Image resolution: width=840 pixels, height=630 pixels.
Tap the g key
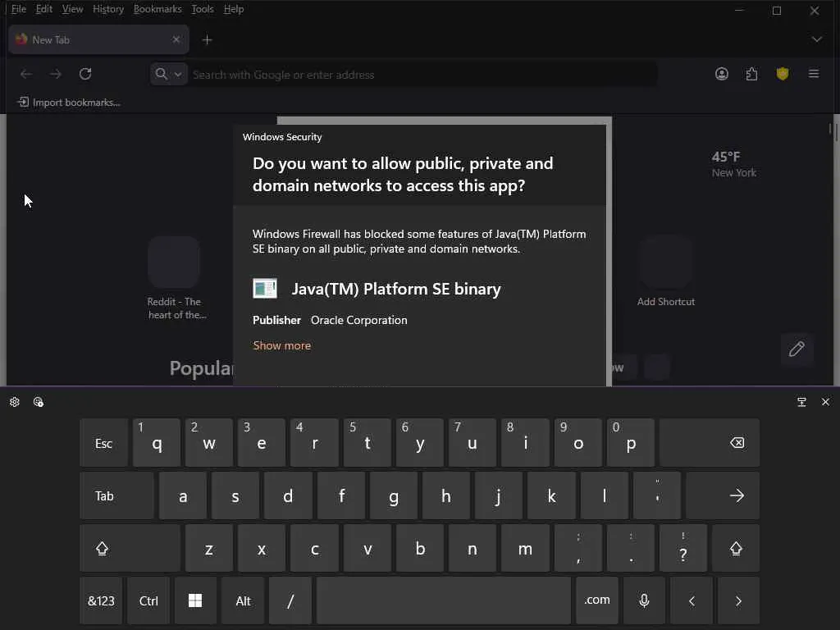pos(393,495)
